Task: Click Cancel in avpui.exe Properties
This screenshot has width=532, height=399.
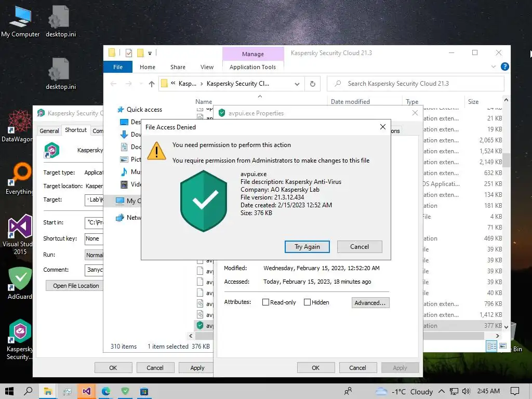Action: (x=357, y=368)
